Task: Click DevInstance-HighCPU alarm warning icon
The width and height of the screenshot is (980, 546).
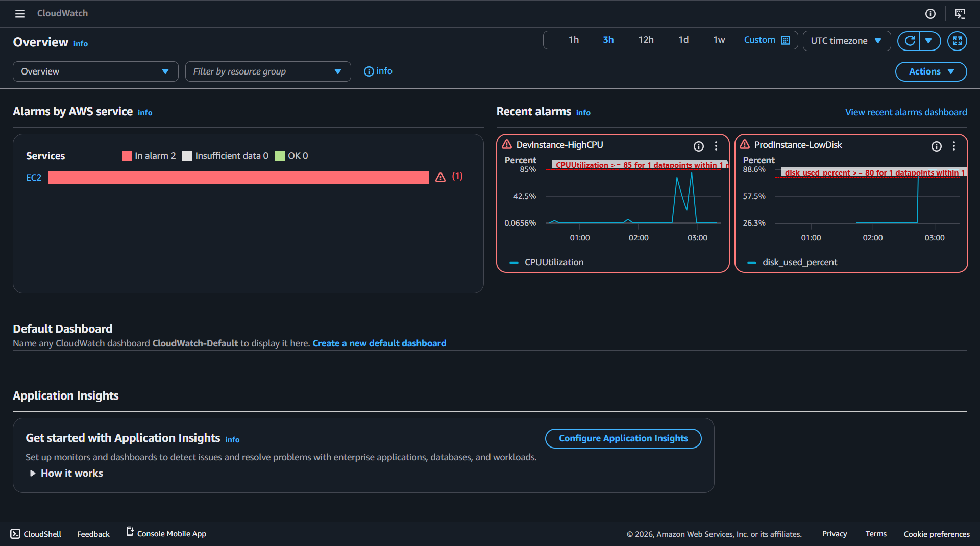Action: click(507, 144)
